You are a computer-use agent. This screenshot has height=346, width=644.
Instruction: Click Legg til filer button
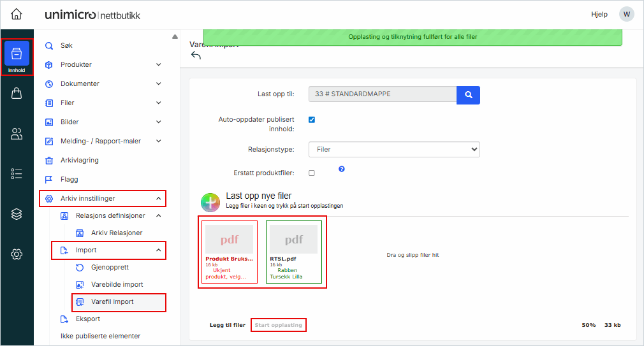point(228,325)
